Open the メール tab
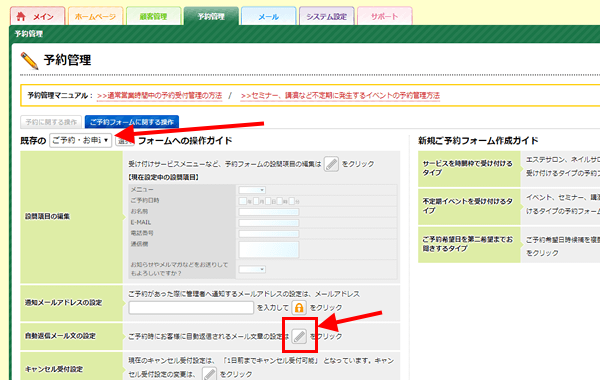 pyautogui.click(x=269, y=16)
